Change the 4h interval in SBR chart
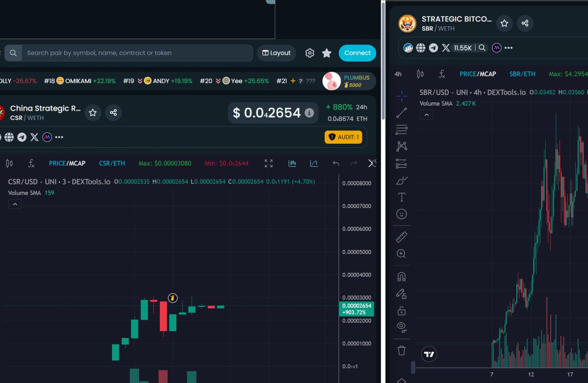588x383 pixels. pos(398,74)
